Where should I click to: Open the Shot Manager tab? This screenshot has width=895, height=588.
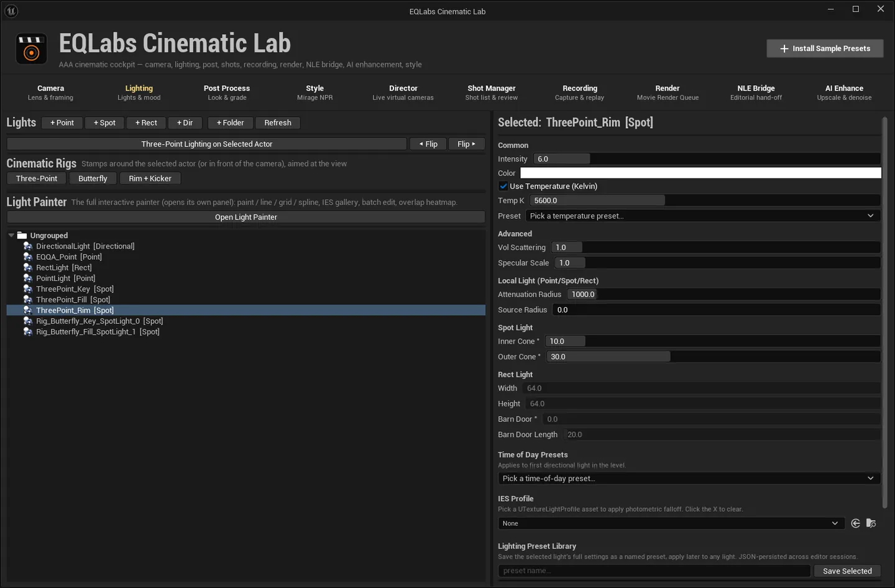coord(491,93)
